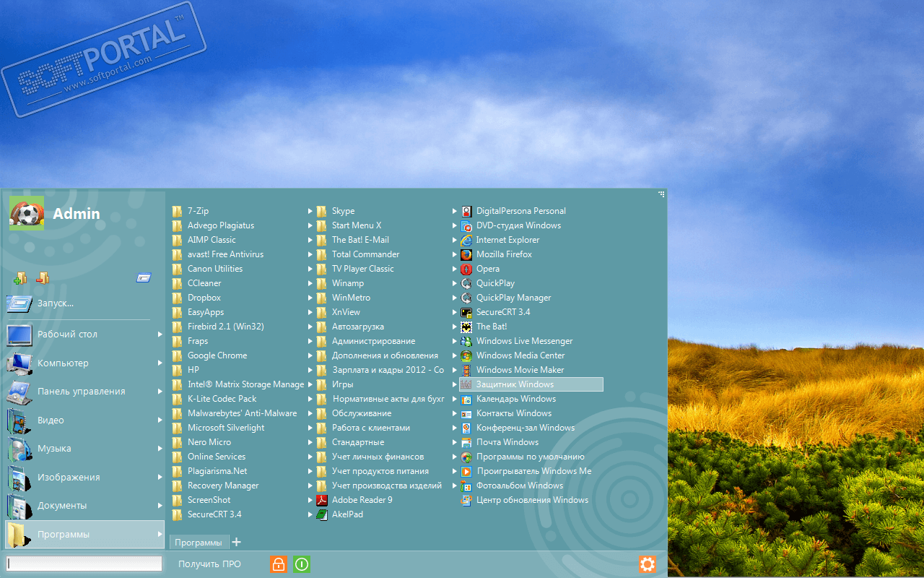The width and height of the screenshot is (924, 578).
Task: Click the AkelPad program icon
Action: click(x=322, y=514)
